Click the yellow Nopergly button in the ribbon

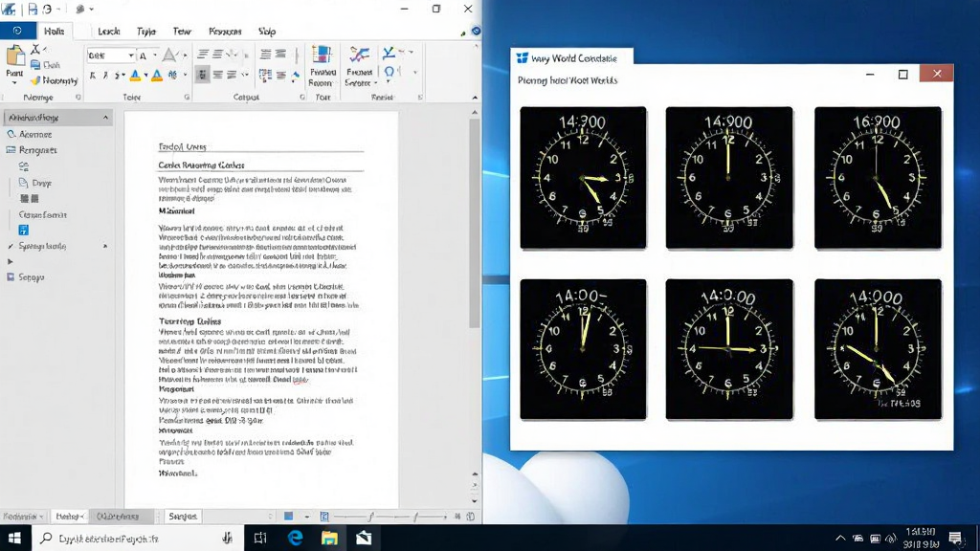click(x=54, y=80)
